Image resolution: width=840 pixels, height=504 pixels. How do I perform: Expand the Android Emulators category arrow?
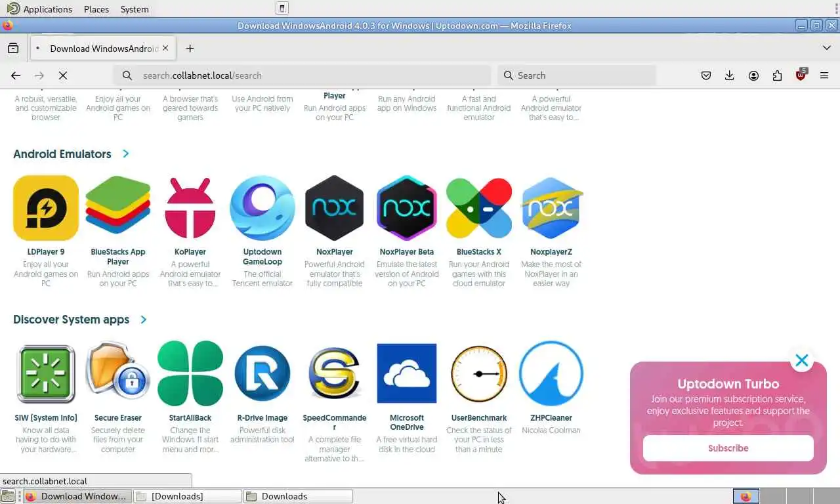126,154
